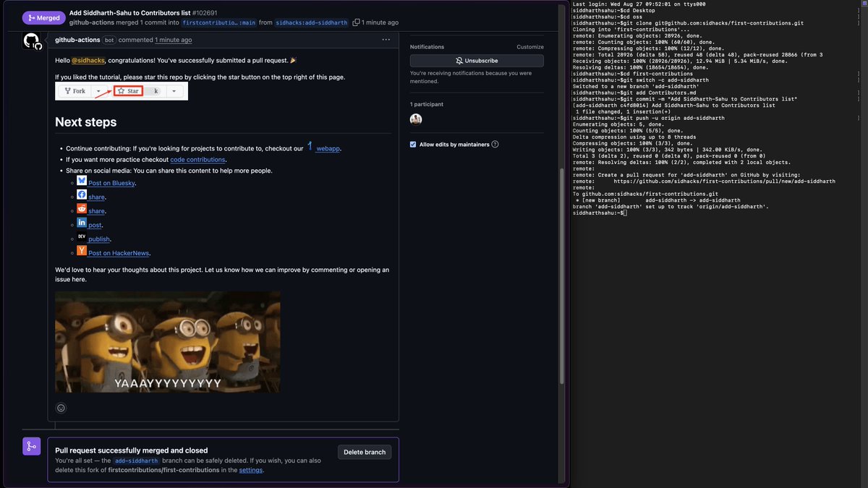Click the Minions YAAAY GIF

[168, 342]
